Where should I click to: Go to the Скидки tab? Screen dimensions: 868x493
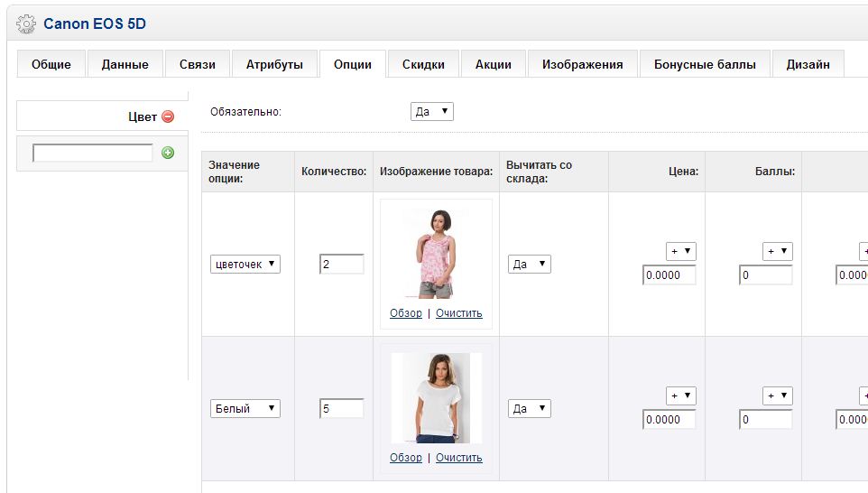pyautogui.click(x=423, y=64)
